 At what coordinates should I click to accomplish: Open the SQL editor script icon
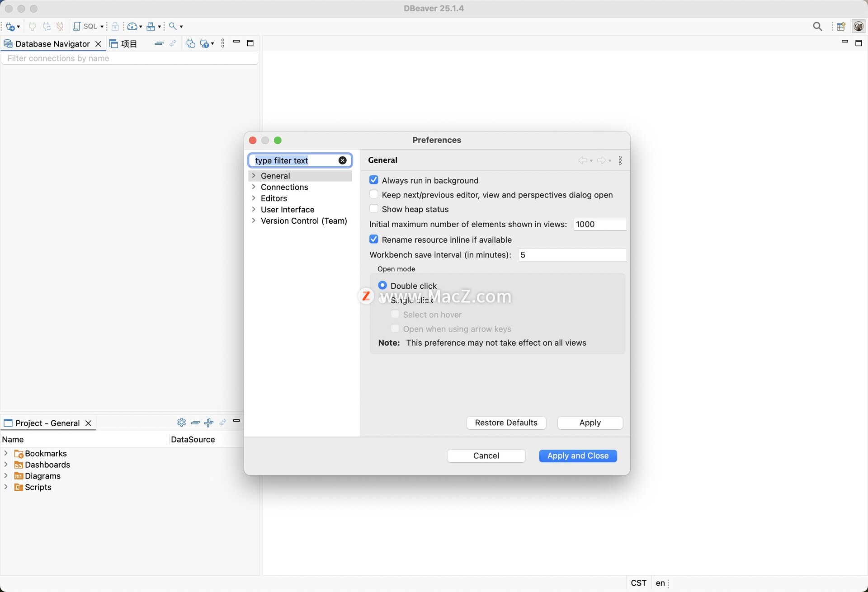click(x=77, y=26)
